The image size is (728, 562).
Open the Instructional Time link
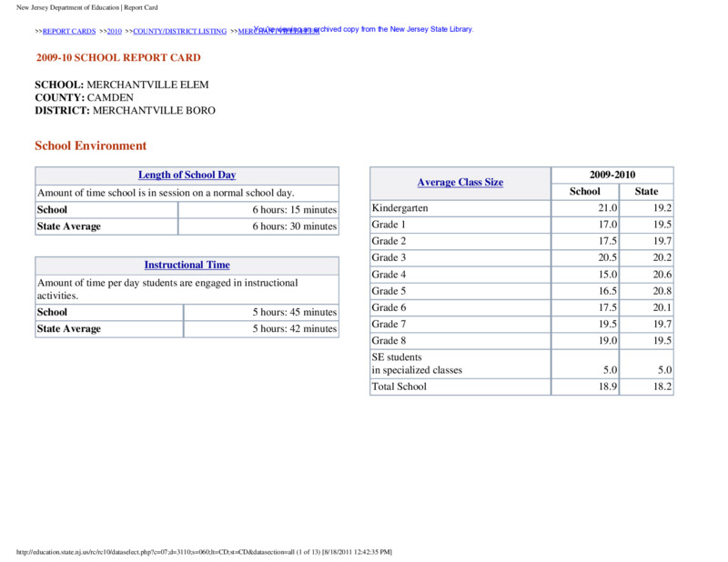[x=187, y=265]
